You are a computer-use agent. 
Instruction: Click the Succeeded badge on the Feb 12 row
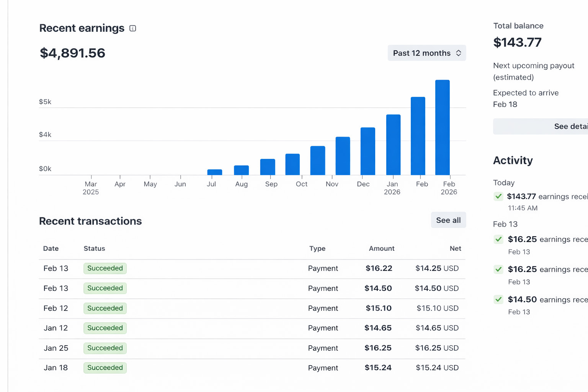(105, 308)
